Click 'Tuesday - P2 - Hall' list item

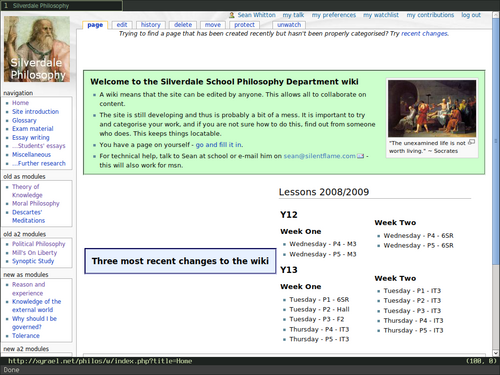pyautogui.click(x=319, y=310)
